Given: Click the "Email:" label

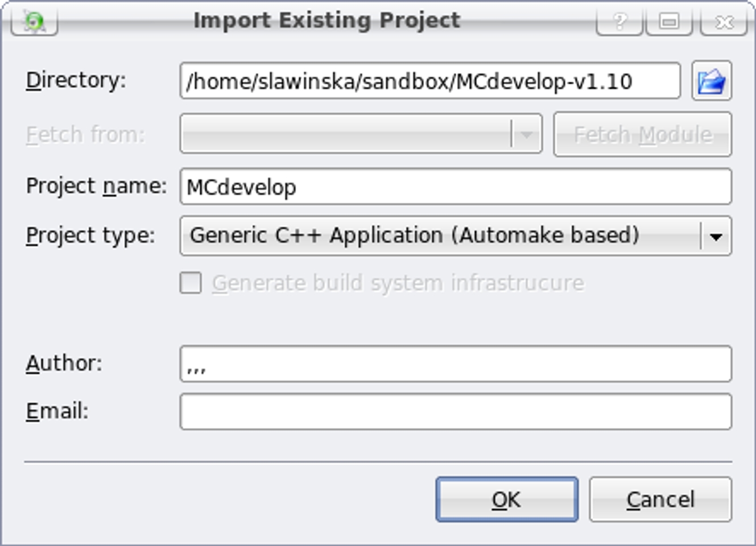Looking at the screenshot, I should pos(57,411).
